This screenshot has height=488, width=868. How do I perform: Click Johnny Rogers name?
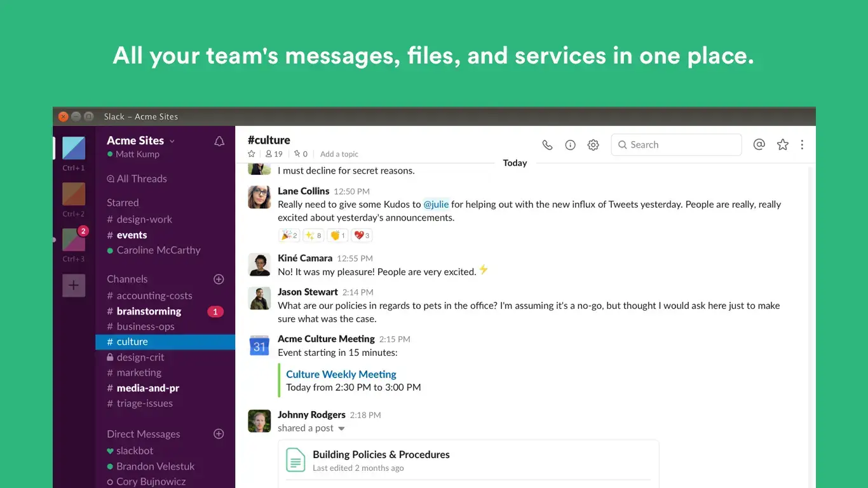(x=311, y=414)
